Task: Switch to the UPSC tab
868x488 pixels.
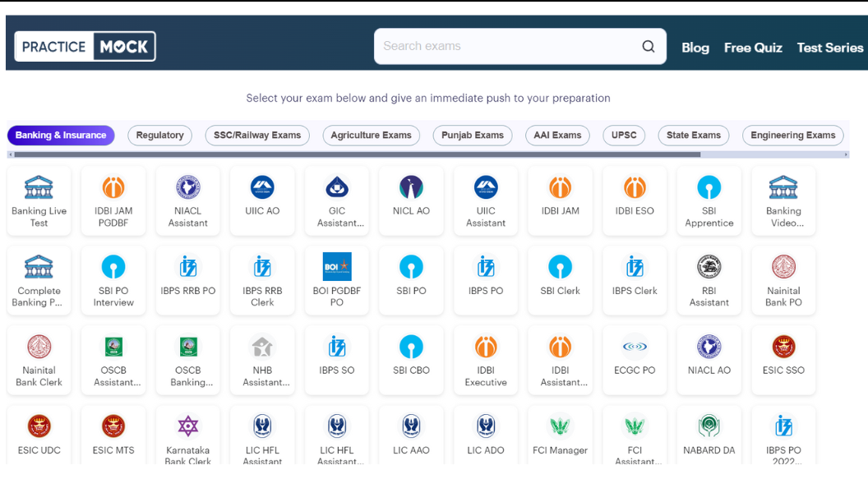Action: pos(624,135)
